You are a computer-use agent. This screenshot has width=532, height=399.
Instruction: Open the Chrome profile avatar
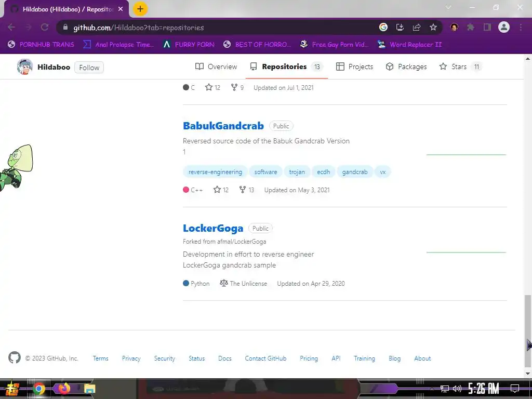pos(504,27)
